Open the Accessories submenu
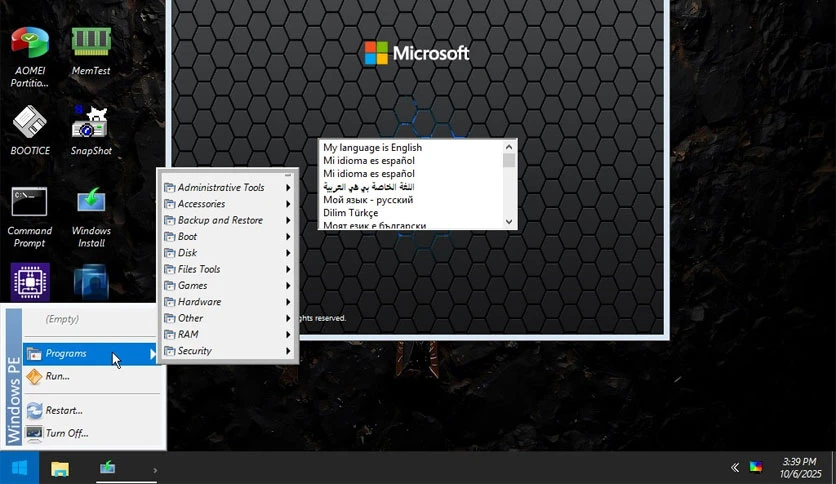The height and width of the screenshot is (484, 836). tap(228, 204)
